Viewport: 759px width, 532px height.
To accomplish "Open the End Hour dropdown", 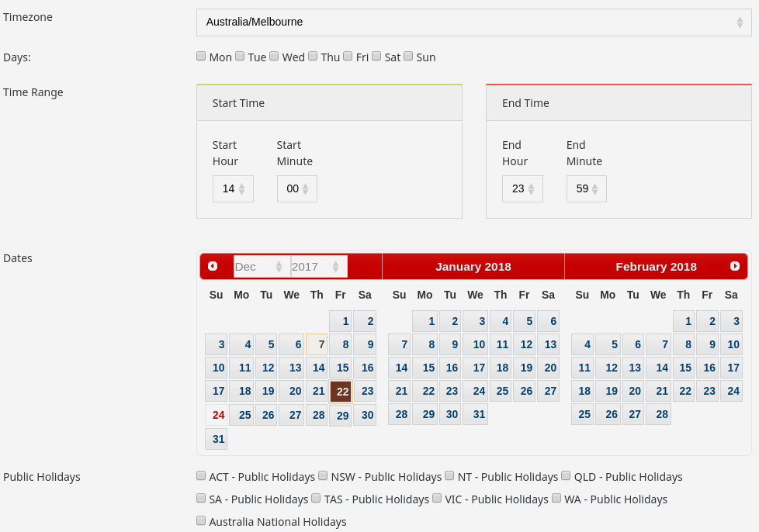I will 522,188.
